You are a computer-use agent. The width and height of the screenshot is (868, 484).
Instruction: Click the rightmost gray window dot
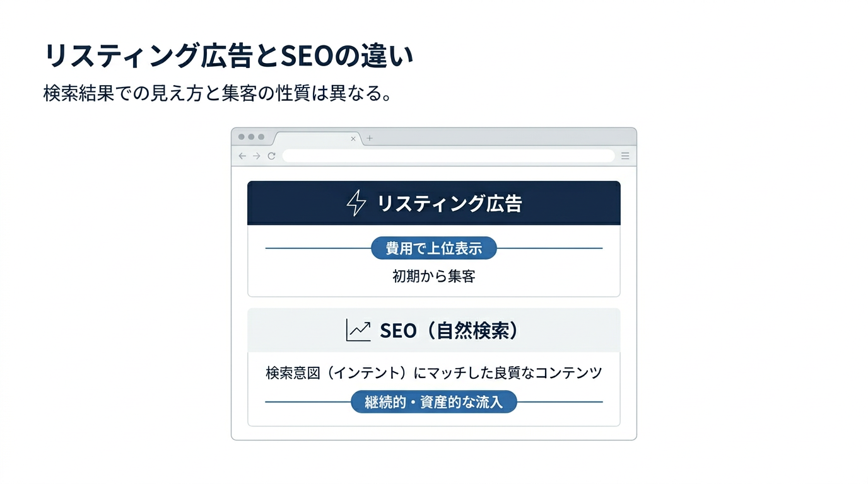(x=261, y=137)
